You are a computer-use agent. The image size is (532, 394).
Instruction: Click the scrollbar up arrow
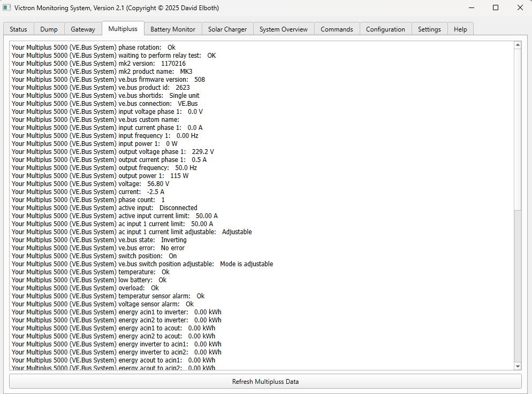point(518,45)
